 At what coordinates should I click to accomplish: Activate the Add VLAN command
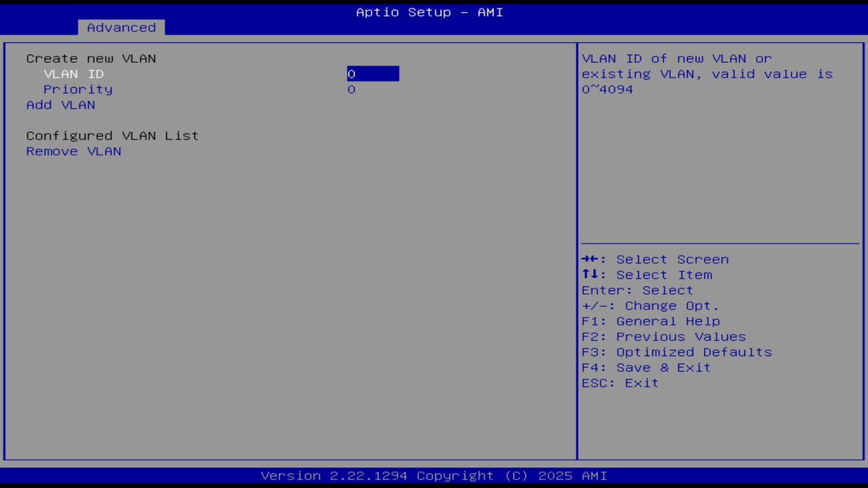pyautogui.click(x=60, y=104)
